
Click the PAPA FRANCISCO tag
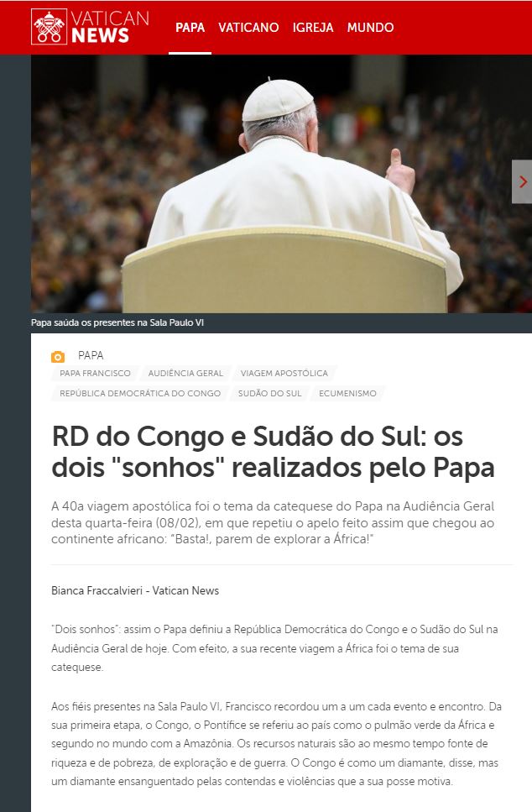pos(95,373)
